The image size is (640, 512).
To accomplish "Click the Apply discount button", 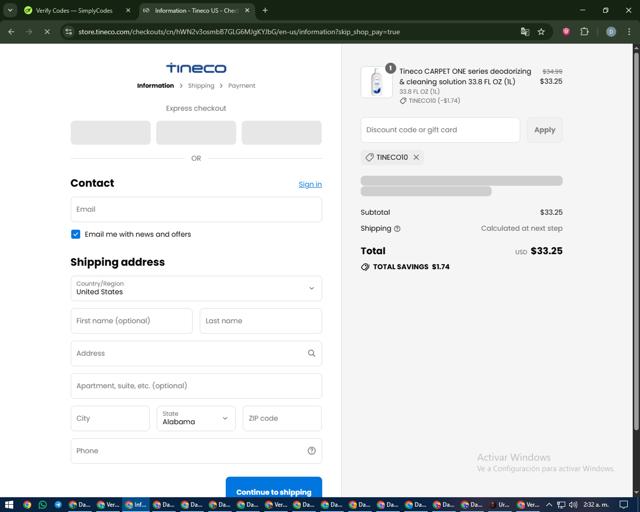I will [544, 130].
